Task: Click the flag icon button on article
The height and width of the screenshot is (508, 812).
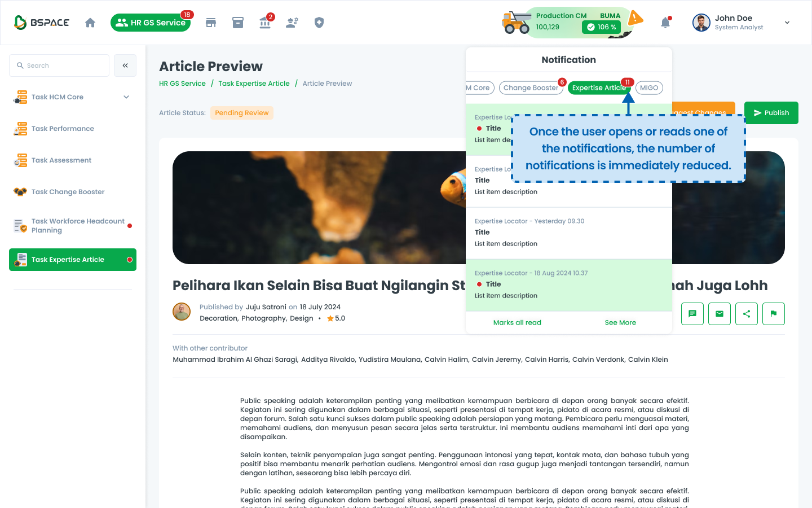Action: pos(774,314)
